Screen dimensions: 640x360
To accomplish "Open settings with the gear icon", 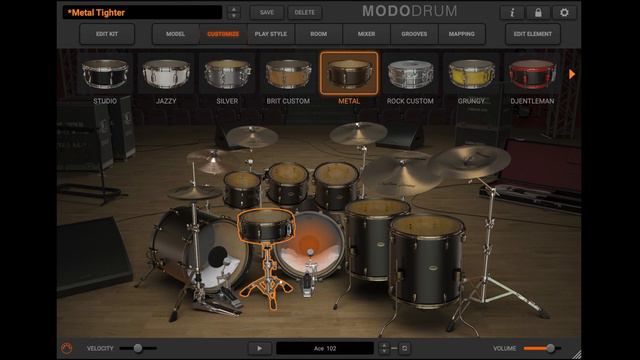I will point(564,13).
